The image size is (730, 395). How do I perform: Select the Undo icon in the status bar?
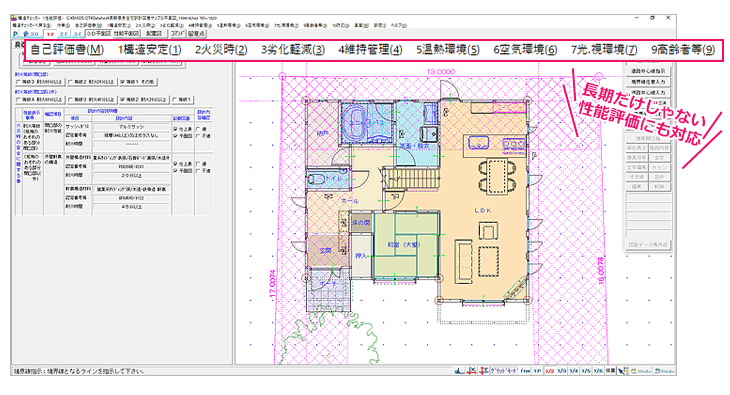pos(641,371)
